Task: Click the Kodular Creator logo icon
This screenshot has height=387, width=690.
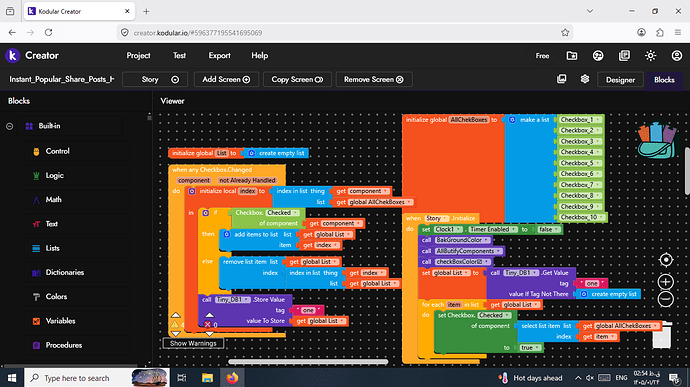Action: (x=12, y=55)
